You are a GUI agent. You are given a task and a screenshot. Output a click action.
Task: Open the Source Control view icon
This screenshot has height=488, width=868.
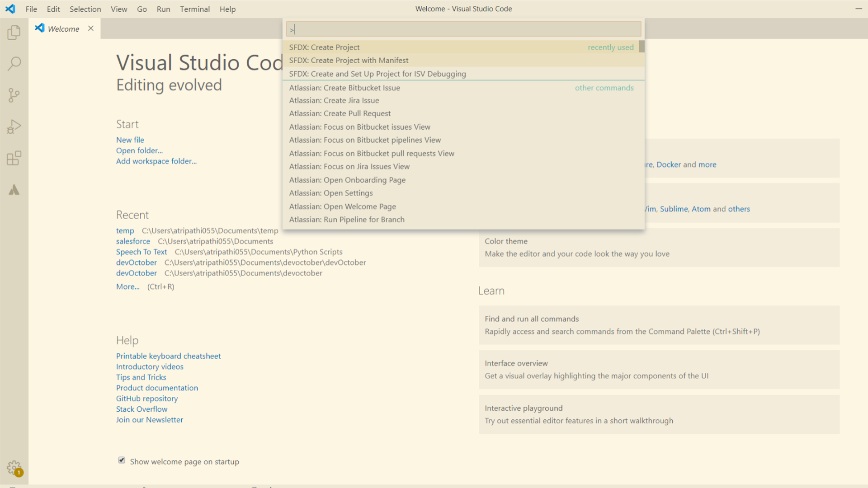[x=14, y=95]
